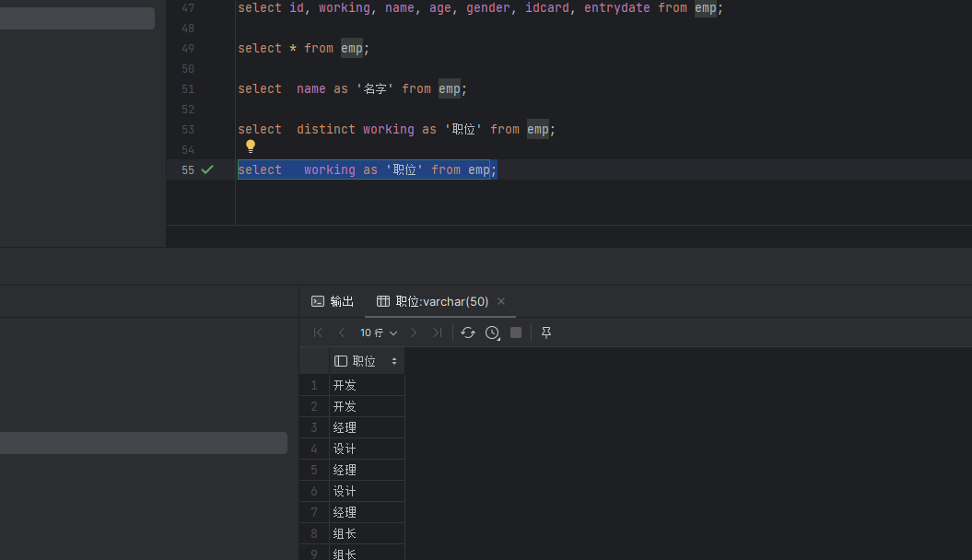Select result row 5 value 经理

coord(367,470)
